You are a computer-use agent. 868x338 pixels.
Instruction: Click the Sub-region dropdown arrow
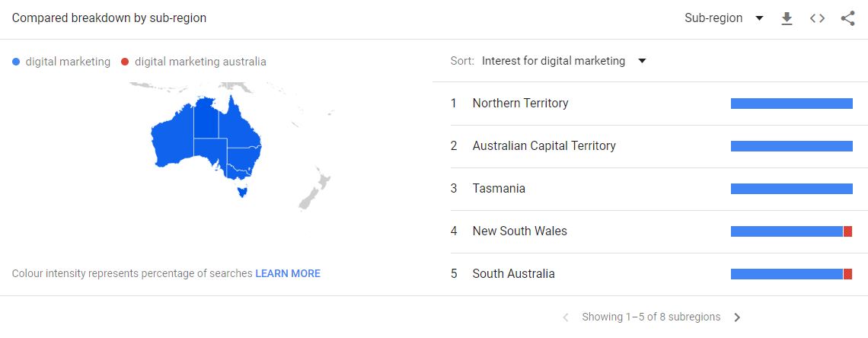coord(760,18)
